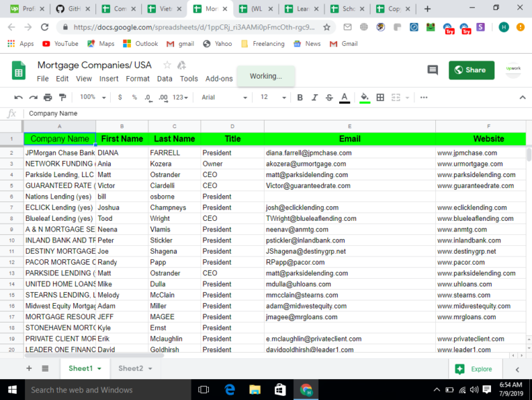Click the Move to Drive folder icon
Viewport: 532px width, 400px height.
182,65
